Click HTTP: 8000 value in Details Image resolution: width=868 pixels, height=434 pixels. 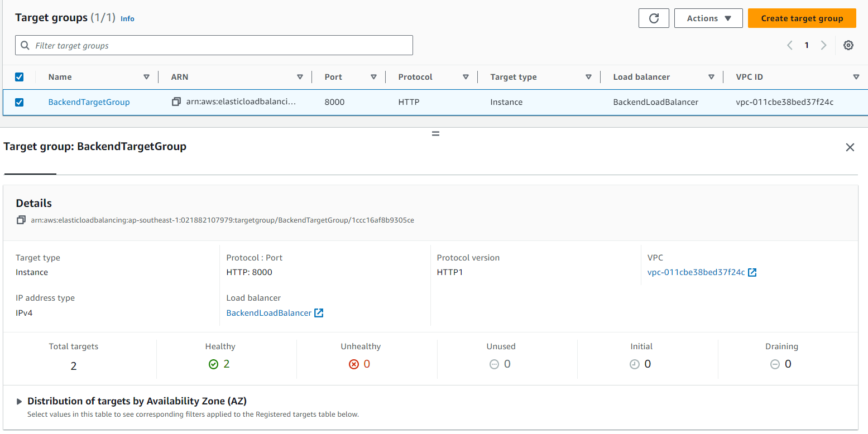pos(250,272)
